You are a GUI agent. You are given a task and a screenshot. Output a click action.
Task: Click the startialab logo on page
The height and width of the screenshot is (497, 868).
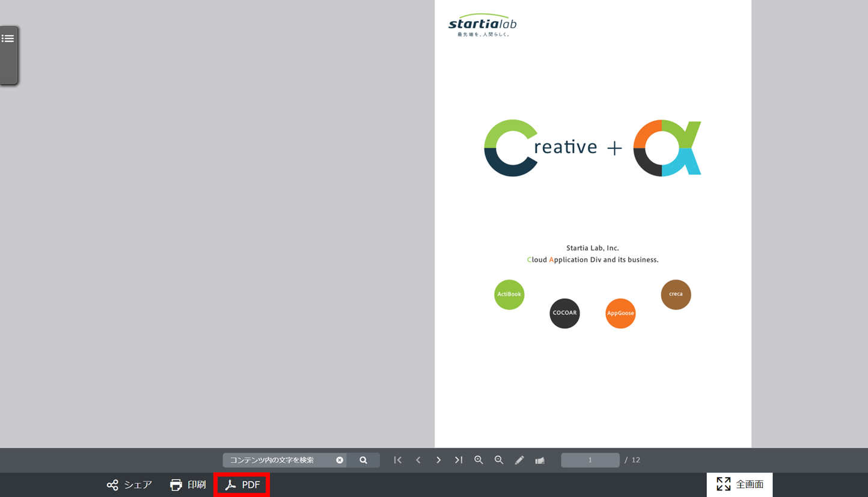(x=483, y=25)
